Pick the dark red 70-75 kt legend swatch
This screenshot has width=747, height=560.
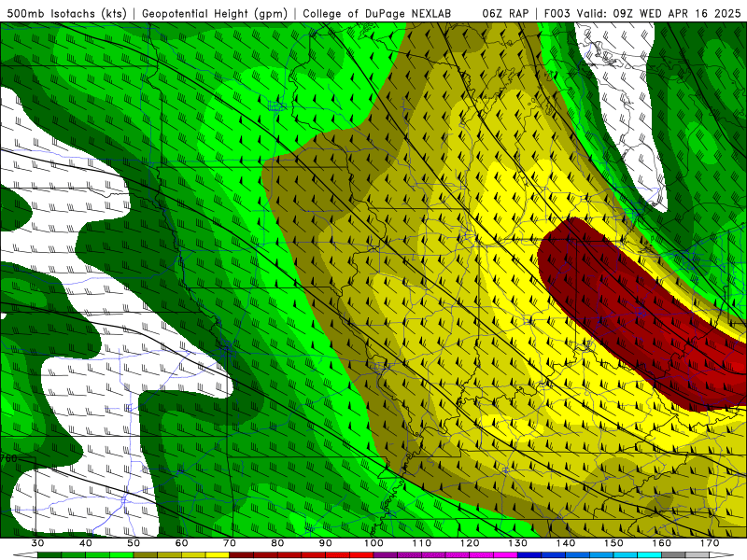click(x=242, y=555)
